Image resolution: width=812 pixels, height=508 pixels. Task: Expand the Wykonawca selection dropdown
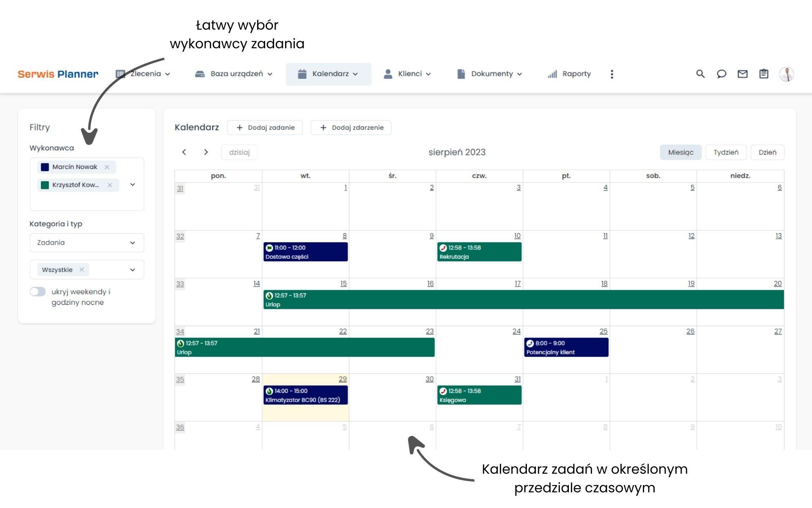coord(132,185)
